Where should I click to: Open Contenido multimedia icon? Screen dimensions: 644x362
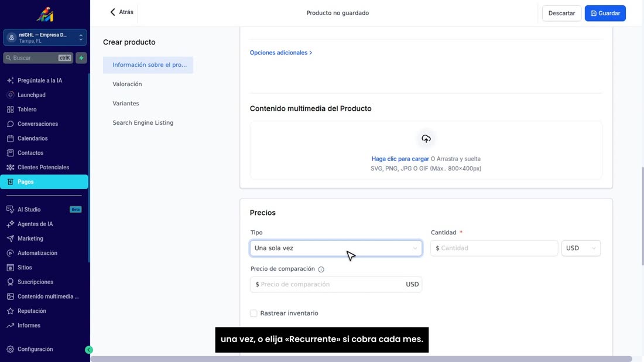pos(11,296)
